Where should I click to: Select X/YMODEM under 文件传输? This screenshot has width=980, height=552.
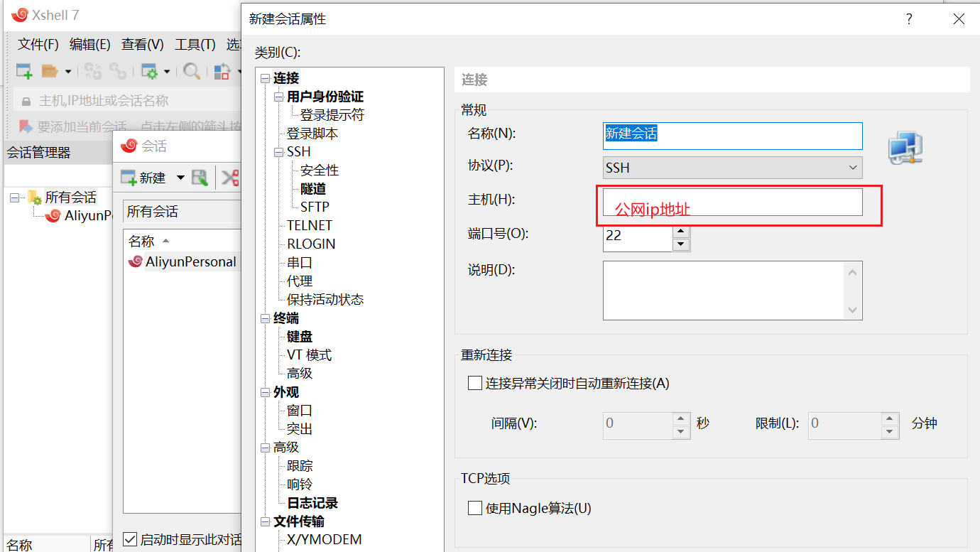(325, 539)
